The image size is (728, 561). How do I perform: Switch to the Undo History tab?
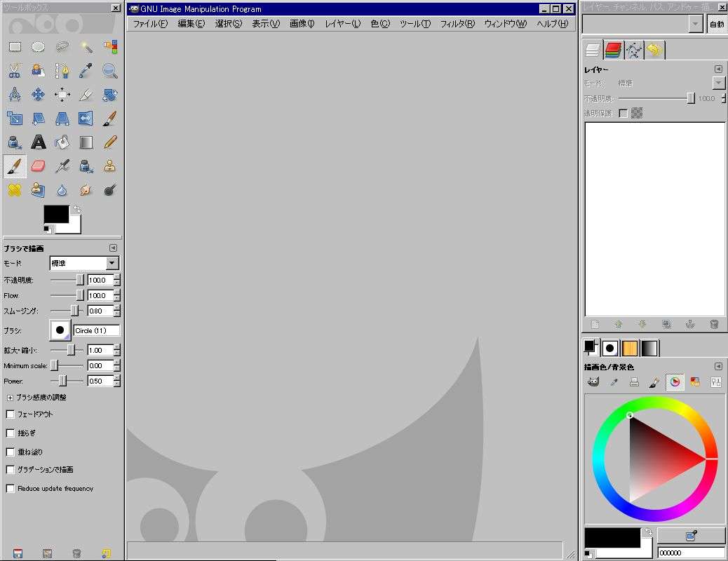(654, 50)
